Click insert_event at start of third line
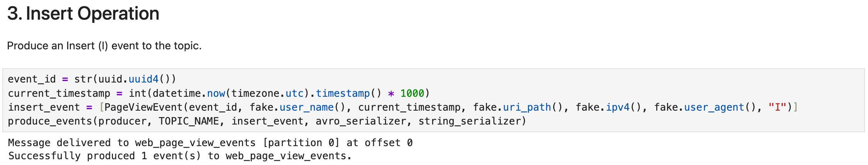The height and width of the screenshot is (165, 868). (44, 107)
